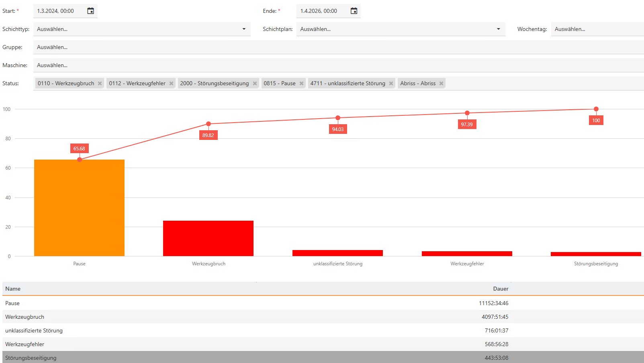Remove the 2000 - Störungsbeseitigung status tag
Image resolution: width=644 pixels, height=363 pixels.
[x=255, y=84]
